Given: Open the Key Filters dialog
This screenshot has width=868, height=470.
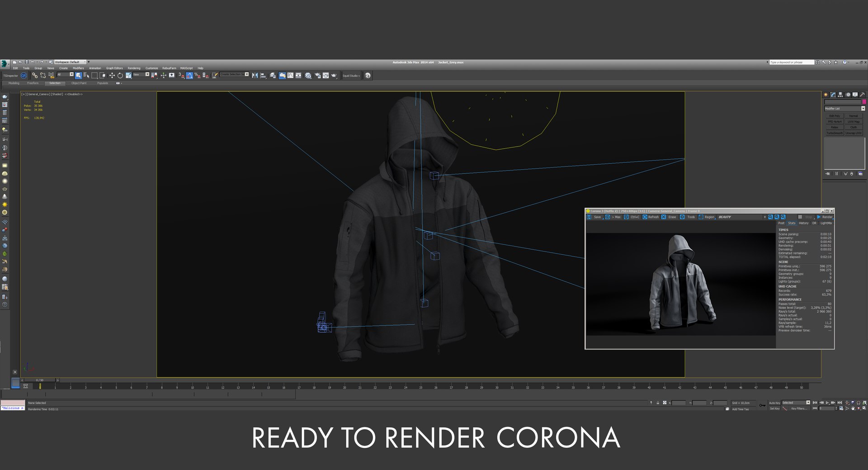Looking at the screenshot, I should coord(799,408).
